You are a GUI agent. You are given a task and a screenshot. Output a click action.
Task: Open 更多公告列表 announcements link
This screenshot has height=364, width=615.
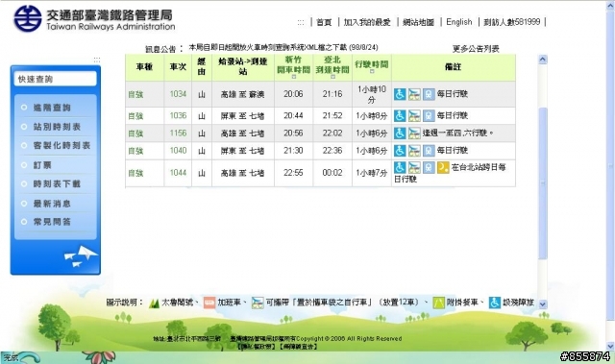pos(476,49)
